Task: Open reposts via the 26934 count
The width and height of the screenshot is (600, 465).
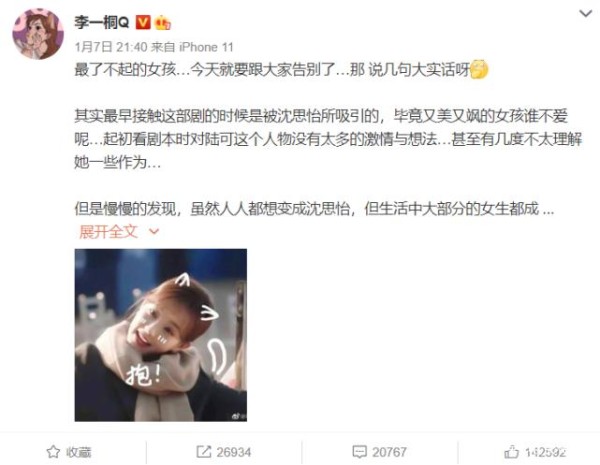Action: pyautogui.click(x=234, y=452)
